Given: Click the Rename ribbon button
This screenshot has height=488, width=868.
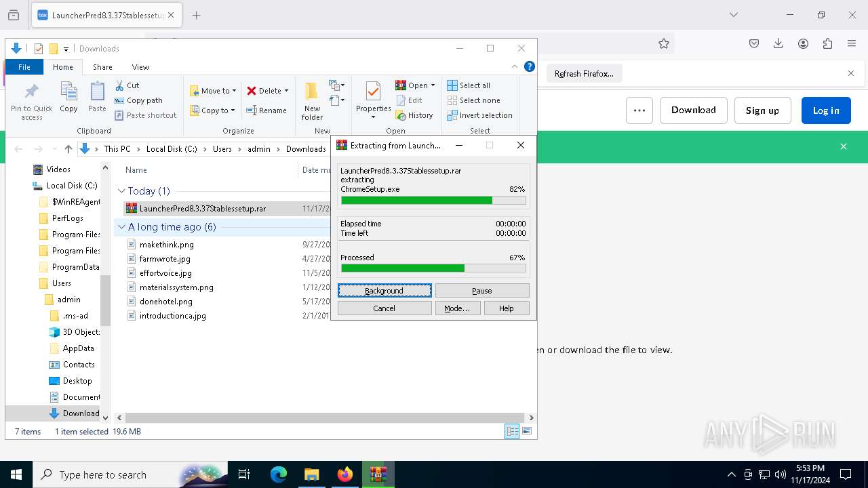Looking at the screenshot, I should pos(267,110).
